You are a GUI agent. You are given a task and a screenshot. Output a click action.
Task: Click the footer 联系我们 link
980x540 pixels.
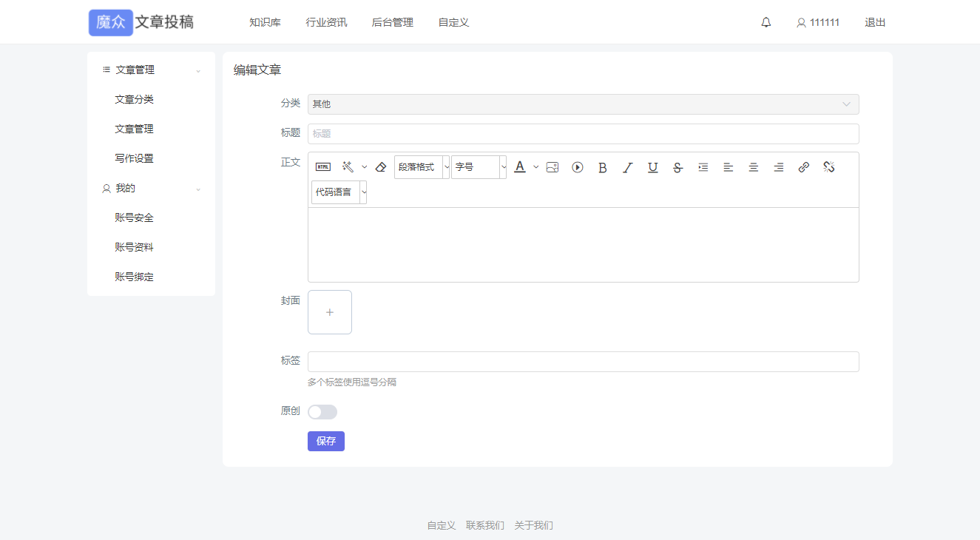485,526
